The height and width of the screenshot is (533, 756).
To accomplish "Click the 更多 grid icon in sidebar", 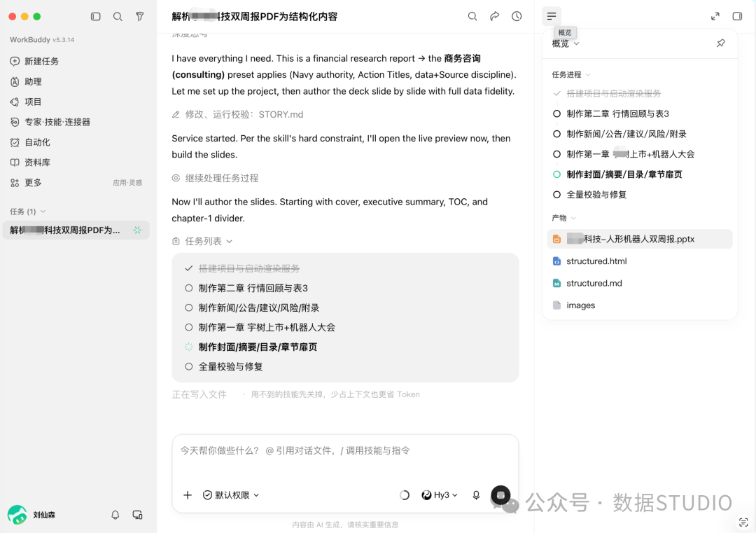I will [15, 183].
